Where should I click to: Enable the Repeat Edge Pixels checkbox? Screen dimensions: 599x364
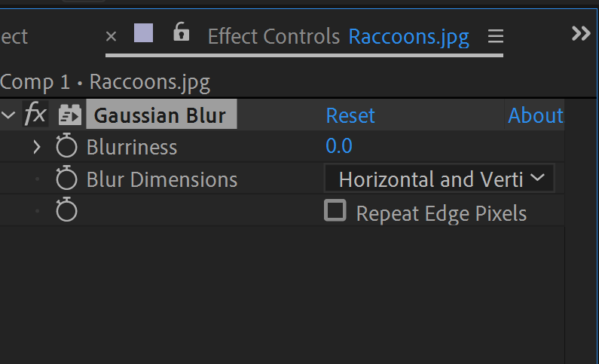click(335, 210)
